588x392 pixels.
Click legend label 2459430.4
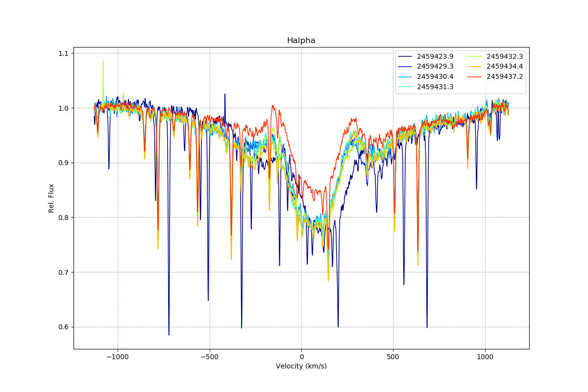[435, 76]
